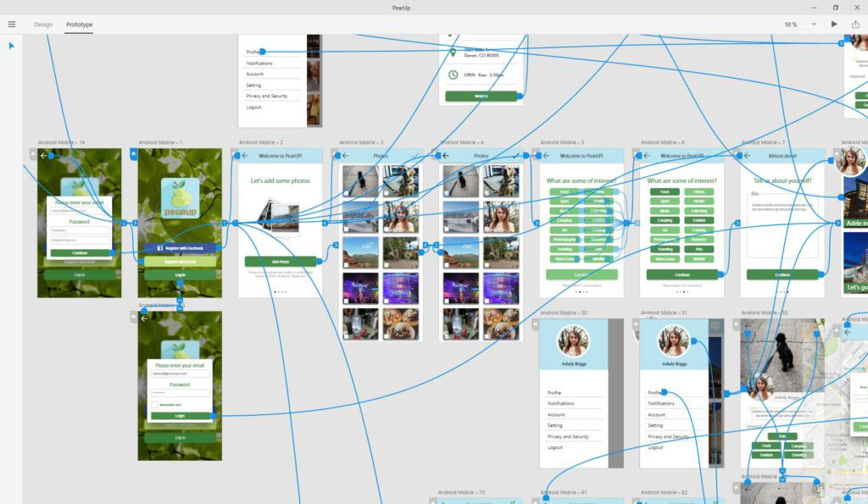Click back arrow on Android Mobile – 14
This screenshot has width=868, height=504.
pos(44,156)
